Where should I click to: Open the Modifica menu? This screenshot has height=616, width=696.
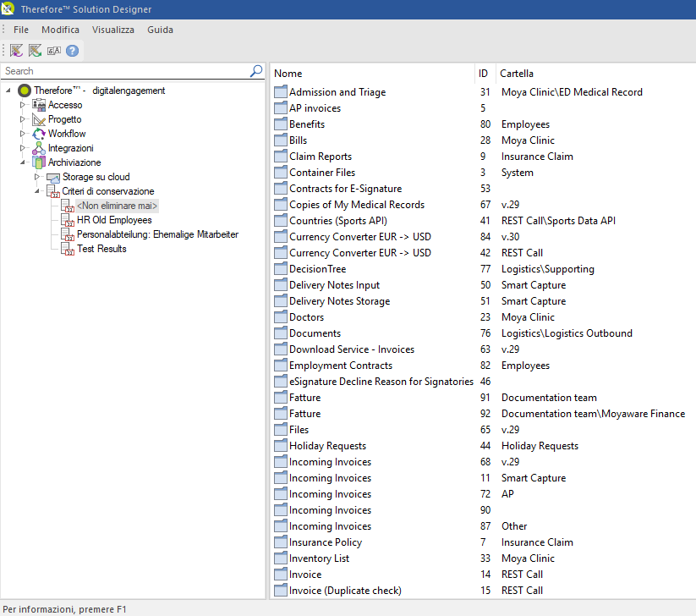point(60,29)
